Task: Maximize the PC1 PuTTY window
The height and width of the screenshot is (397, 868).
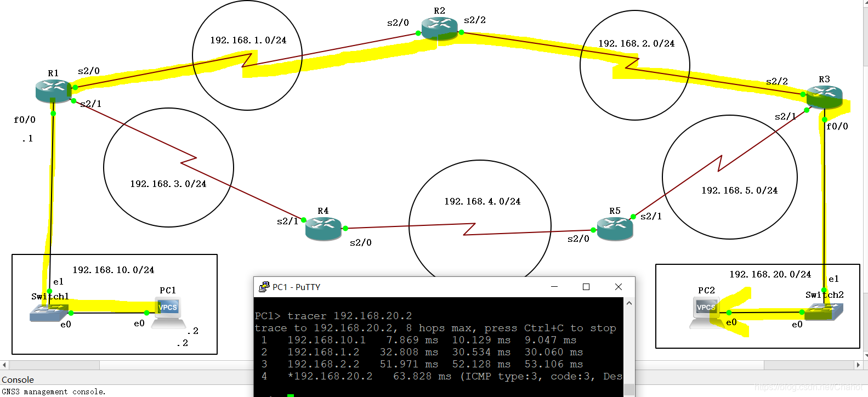Action: coord(586,287)
